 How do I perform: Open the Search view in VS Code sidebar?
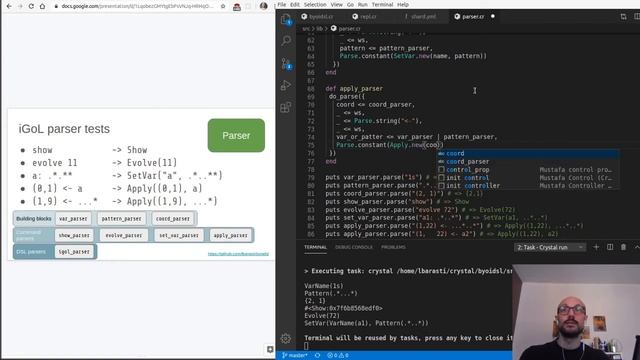point(286,40)
